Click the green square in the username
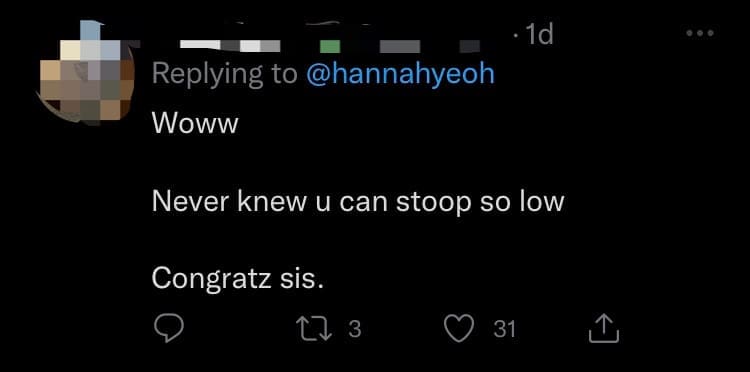This screenshot has height=372, width=750. (330, 46)
